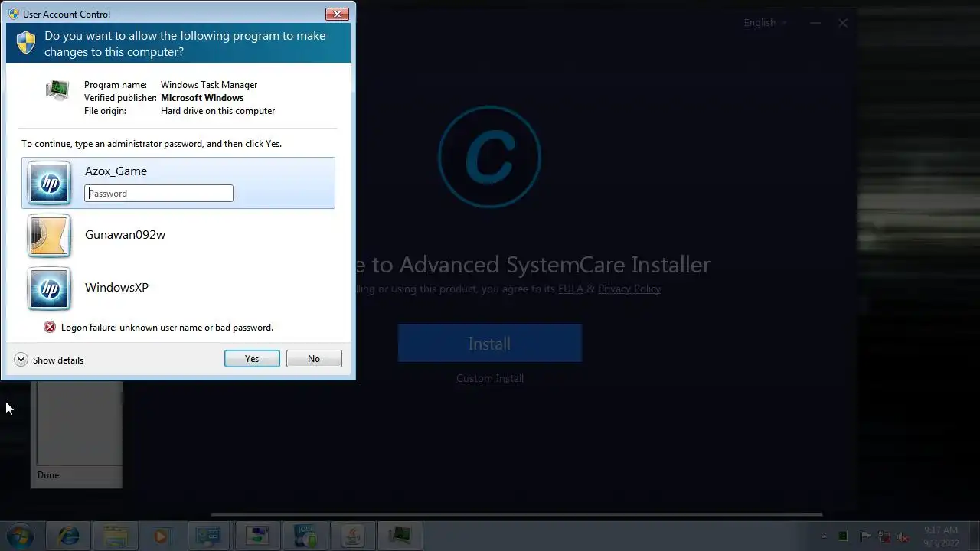This screenshot has height=551, width=980.
Task: Select the WindowsXP account picture
Action: 49,289
